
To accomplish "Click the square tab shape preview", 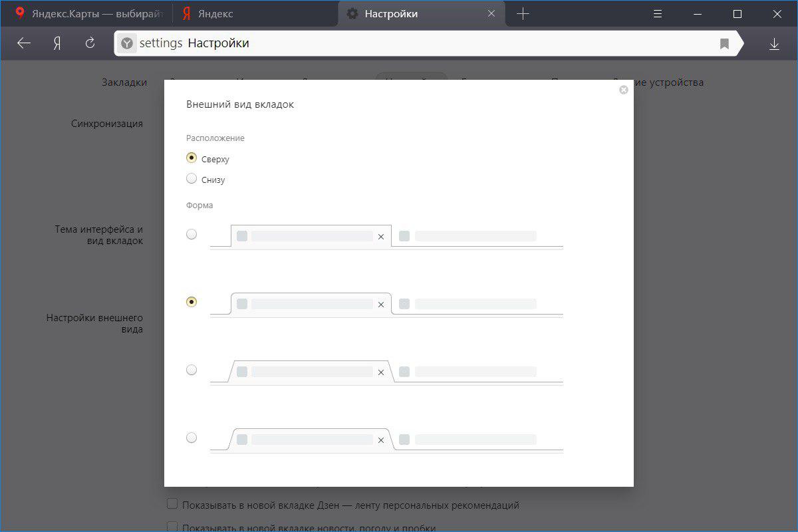I will pos(386,236).
